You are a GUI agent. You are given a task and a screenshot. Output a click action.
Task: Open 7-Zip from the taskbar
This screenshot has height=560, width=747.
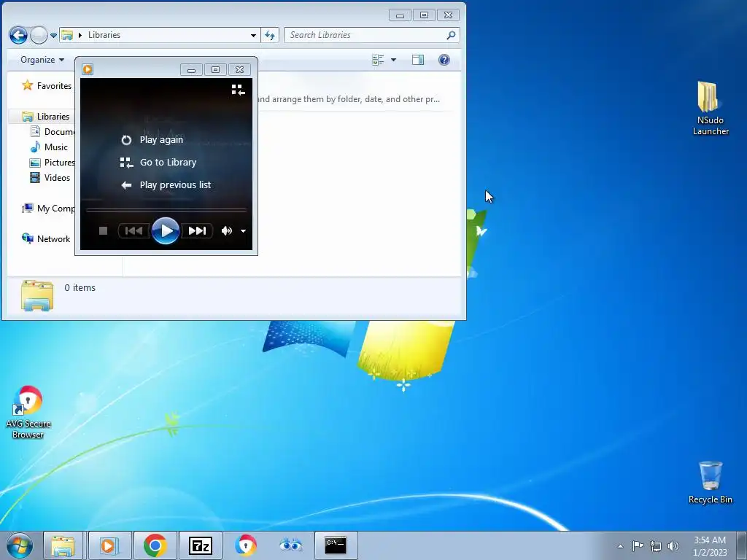click(200, 545)
